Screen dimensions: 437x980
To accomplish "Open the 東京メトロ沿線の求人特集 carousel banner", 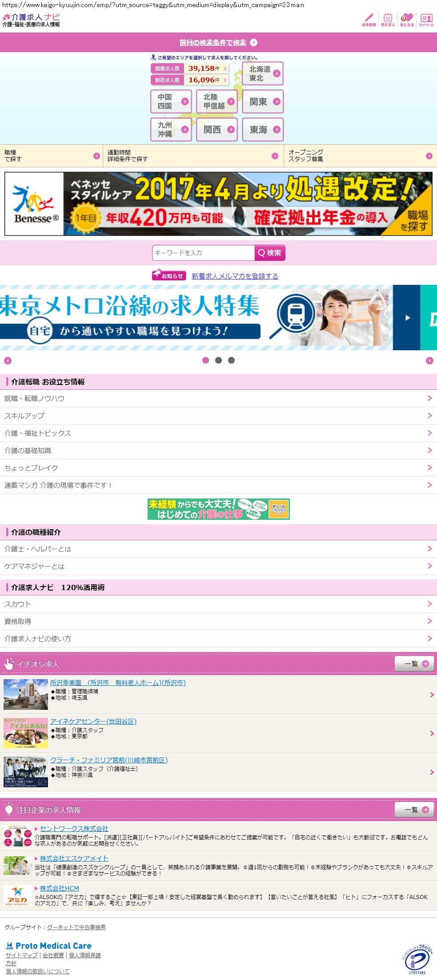I will 196,317.
